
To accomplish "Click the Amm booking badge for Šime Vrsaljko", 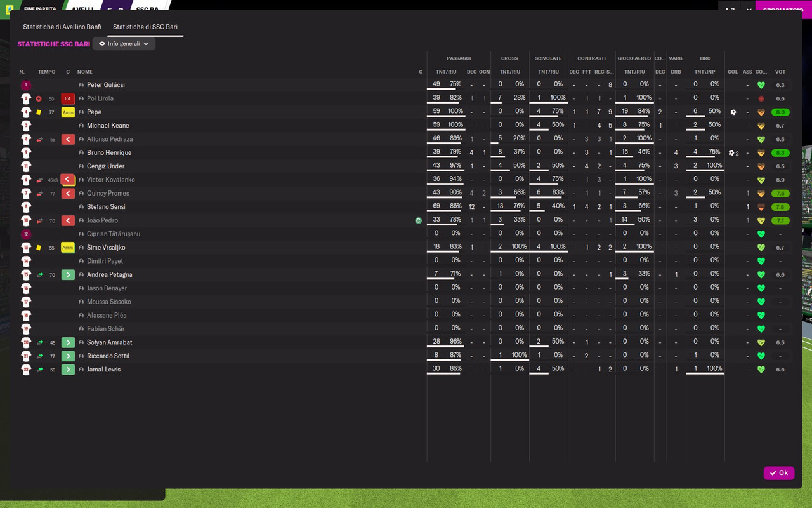I will (68, 248).
